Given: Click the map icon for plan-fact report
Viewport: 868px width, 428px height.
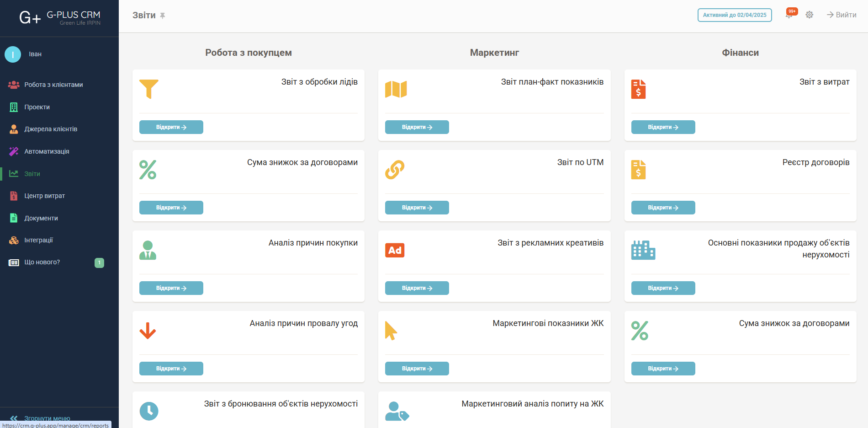Looking at the screenshot, I should (396, 89).
